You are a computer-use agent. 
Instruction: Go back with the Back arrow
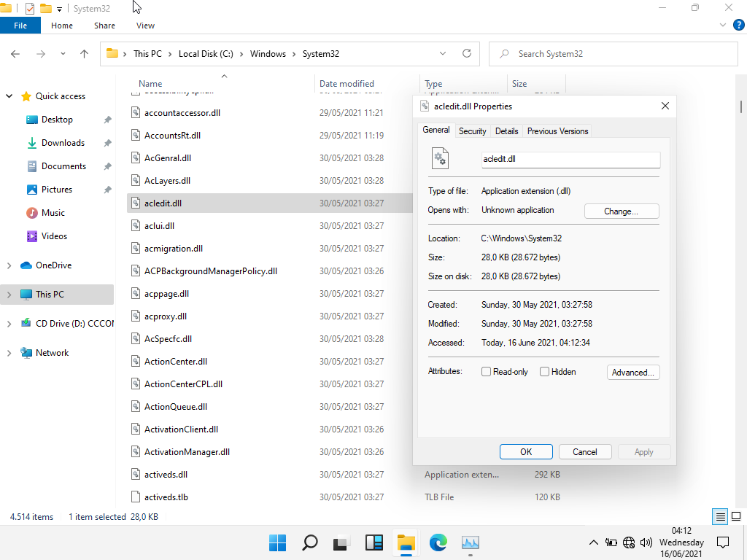coord(15,54)
